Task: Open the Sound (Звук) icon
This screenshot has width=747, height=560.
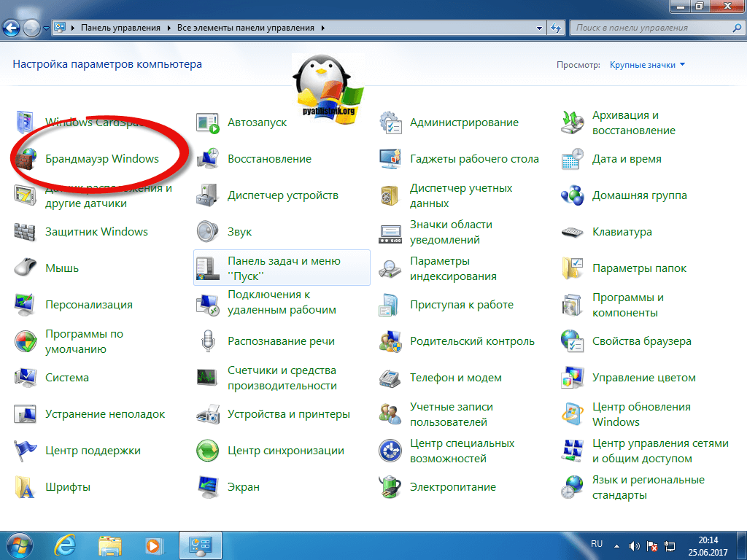Action: [x=208, y=232]
